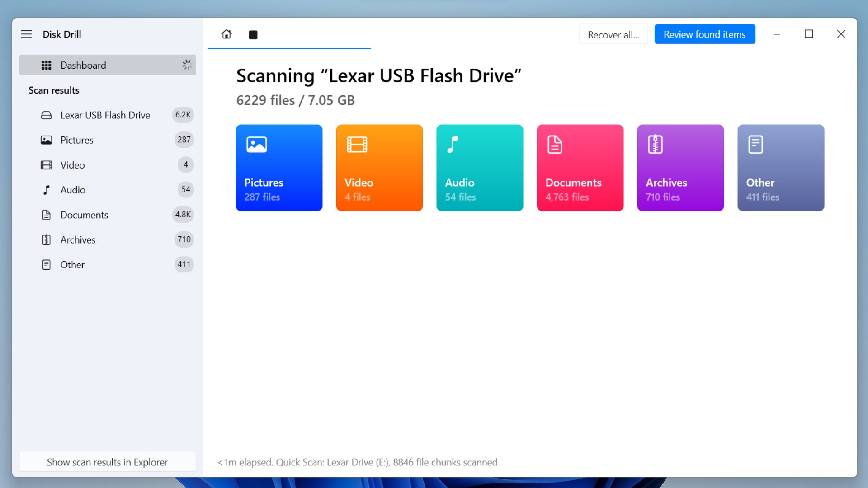The image size is (868, 488).
Task: Expand Archives in scan results sidebar
Action: (77, 239)
